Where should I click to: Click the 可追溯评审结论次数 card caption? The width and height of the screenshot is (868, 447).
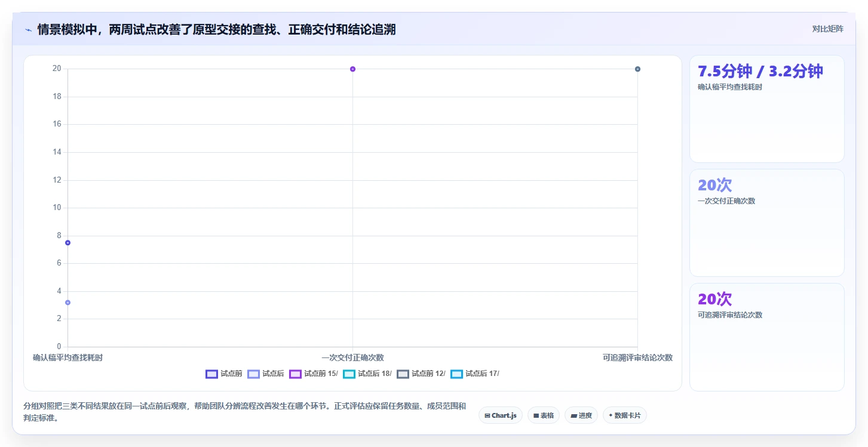tap(730, 315)
